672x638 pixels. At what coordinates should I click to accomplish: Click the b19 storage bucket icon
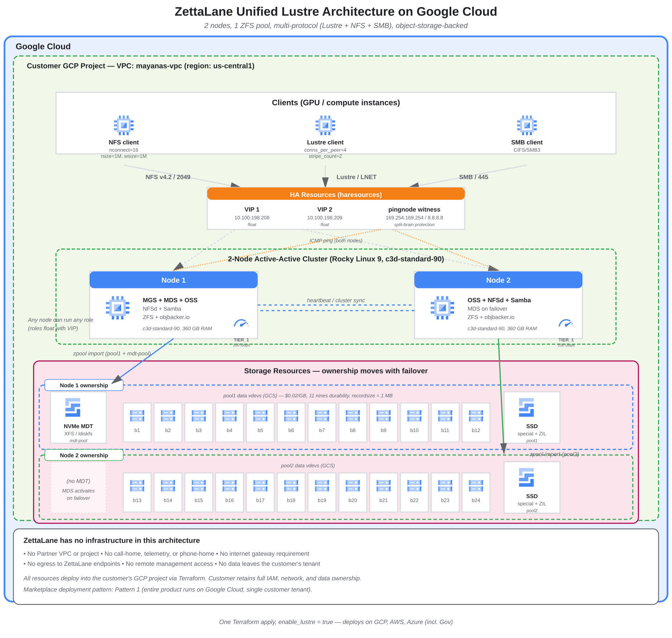click(322, 485)
